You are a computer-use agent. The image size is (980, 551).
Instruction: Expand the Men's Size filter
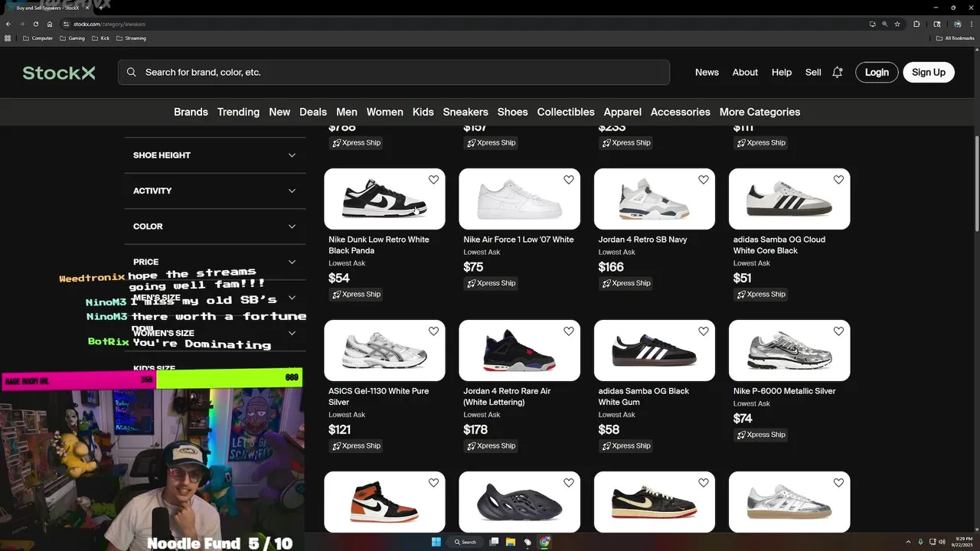click(214, 298)
